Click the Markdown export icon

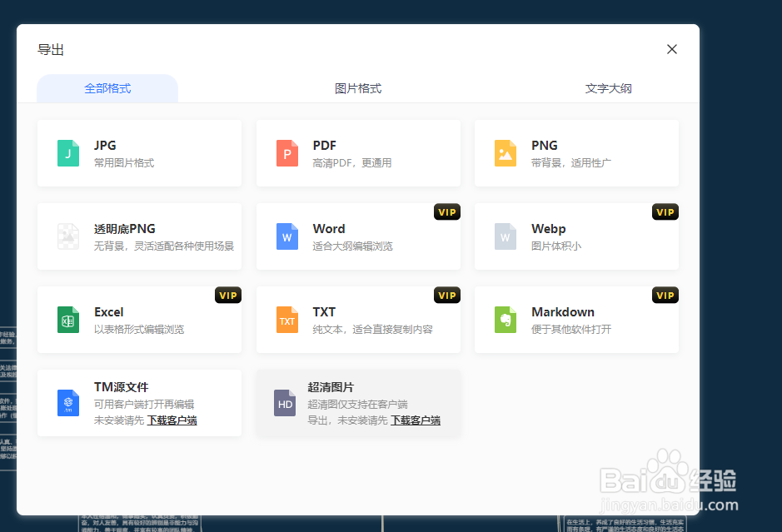[x=505, y=320]
